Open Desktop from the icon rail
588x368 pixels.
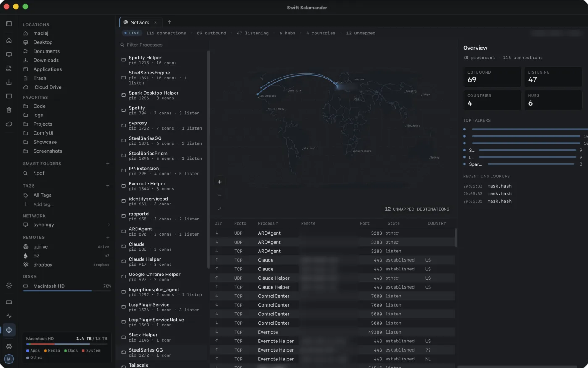click(x=9, y=54)
